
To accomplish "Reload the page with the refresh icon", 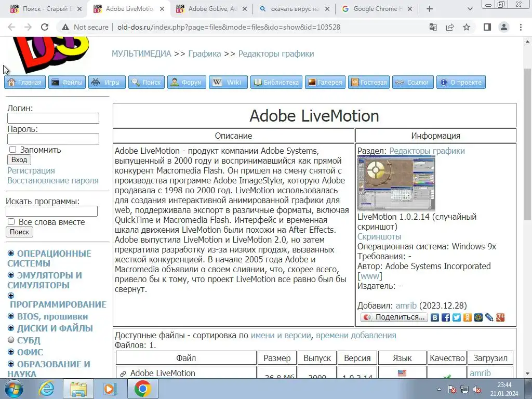I will click(45, 27).
